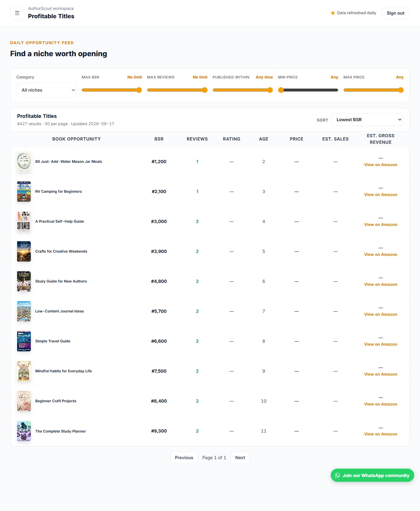Open RV Camping for Beginners cover
The image size is (420, 511).
tap(24, 192)
